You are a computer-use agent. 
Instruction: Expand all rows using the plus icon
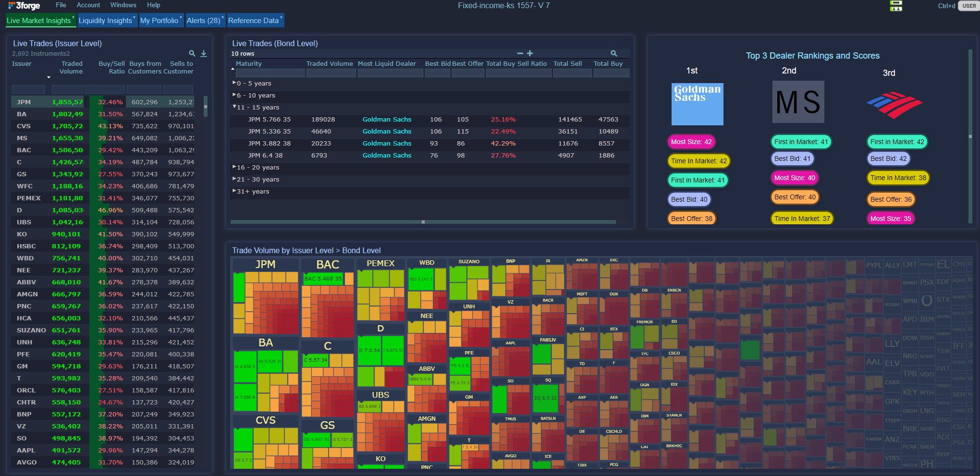tap(530, 53)
